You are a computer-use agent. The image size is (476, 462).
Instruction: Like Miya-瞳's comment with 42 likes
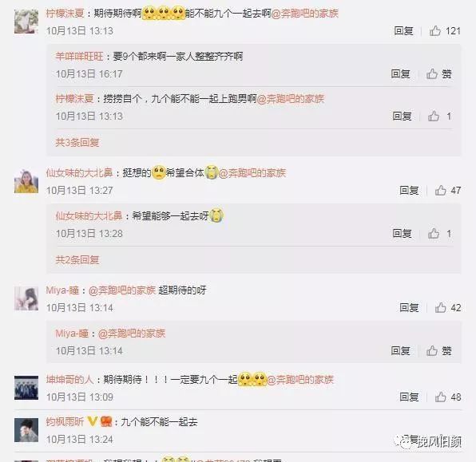click(448, 308)
